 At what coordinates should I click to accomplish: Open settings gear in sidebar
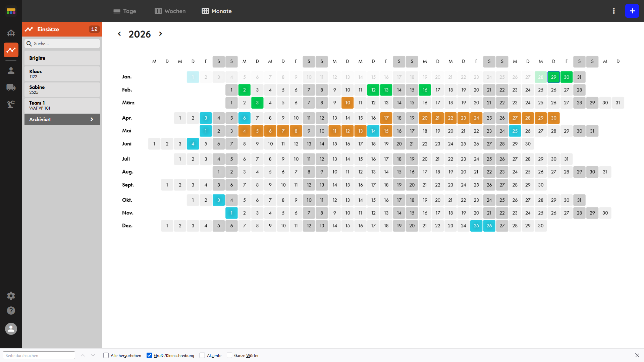(11, 296)
